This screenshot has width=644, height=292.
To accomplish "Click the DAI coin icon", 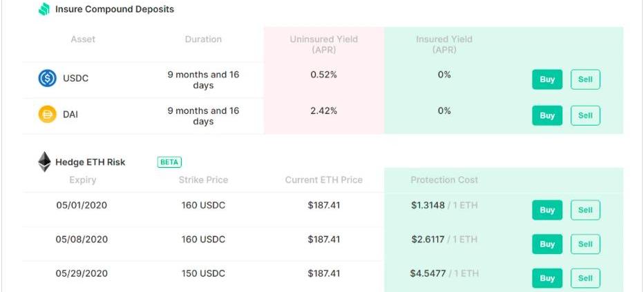I will (47, 114).
